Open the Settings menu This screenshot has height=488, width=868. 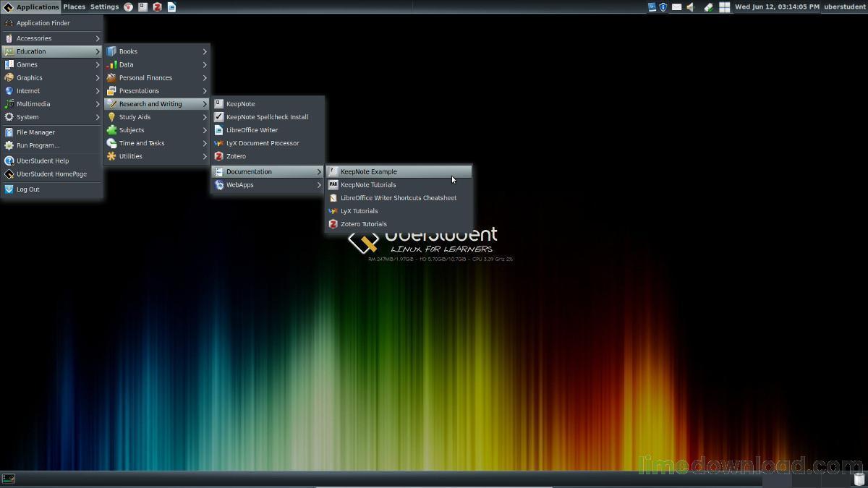point(104,7)
